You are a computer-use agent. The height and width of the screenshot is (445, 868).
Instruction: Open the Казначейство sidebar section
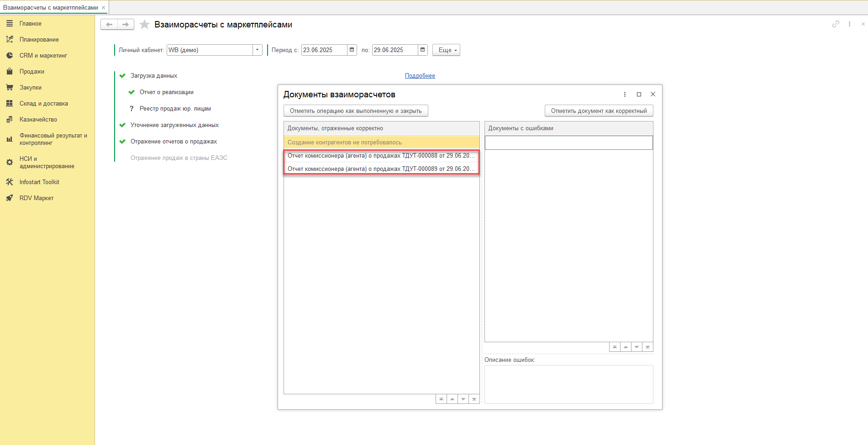coord(38,120)
